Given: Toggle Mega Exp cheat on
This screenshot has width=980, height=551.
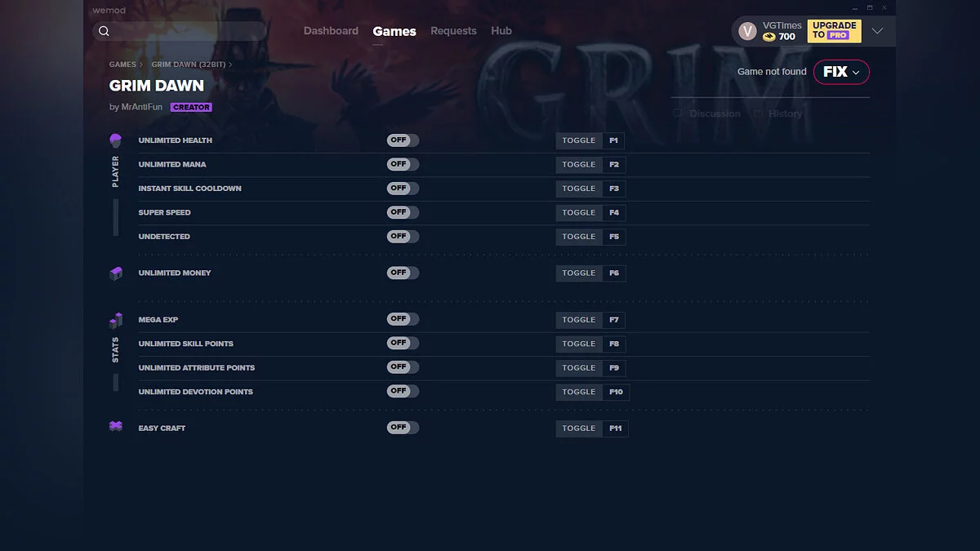Looking at the screenshot, I should tap(403, 319).
